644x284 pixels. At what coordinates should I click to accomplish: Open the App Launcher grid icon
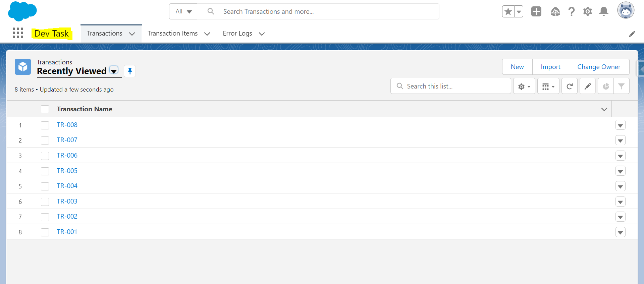[18, 33]
